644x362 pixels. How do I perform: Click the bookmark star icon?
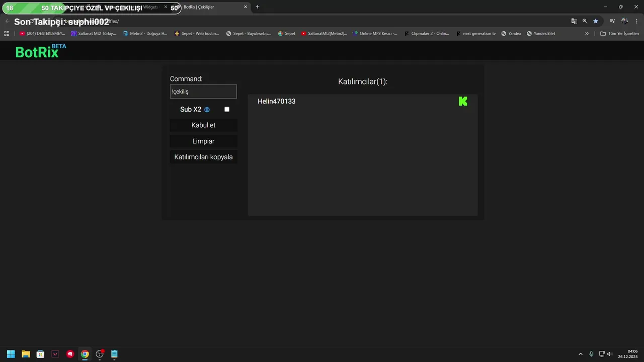coord(596,21)
